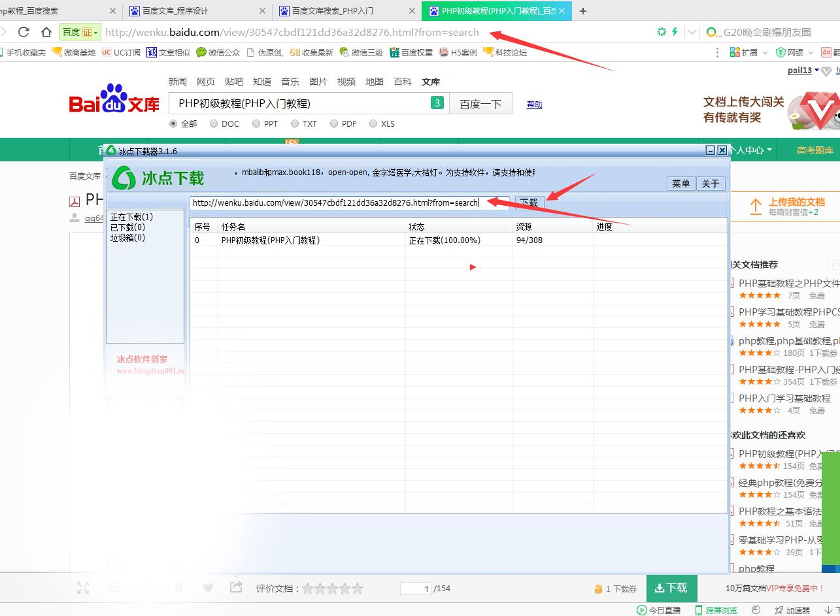The image size is (840, 616).
Task: Switch to the 百度文库_程序设计 browser tab
Action: pos(193,10)
